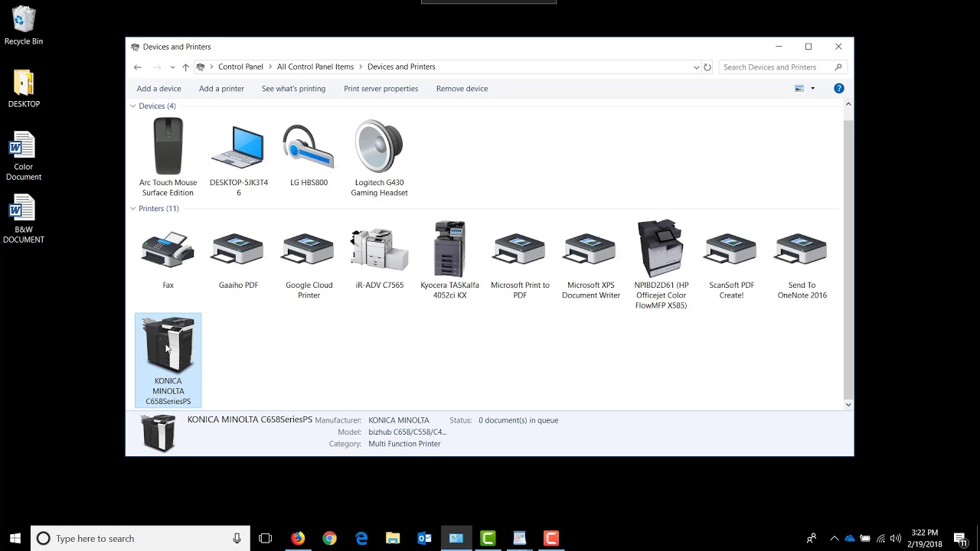Open the change view options dropdown arrow
The image size is (980, 551).
pos(813,89)
